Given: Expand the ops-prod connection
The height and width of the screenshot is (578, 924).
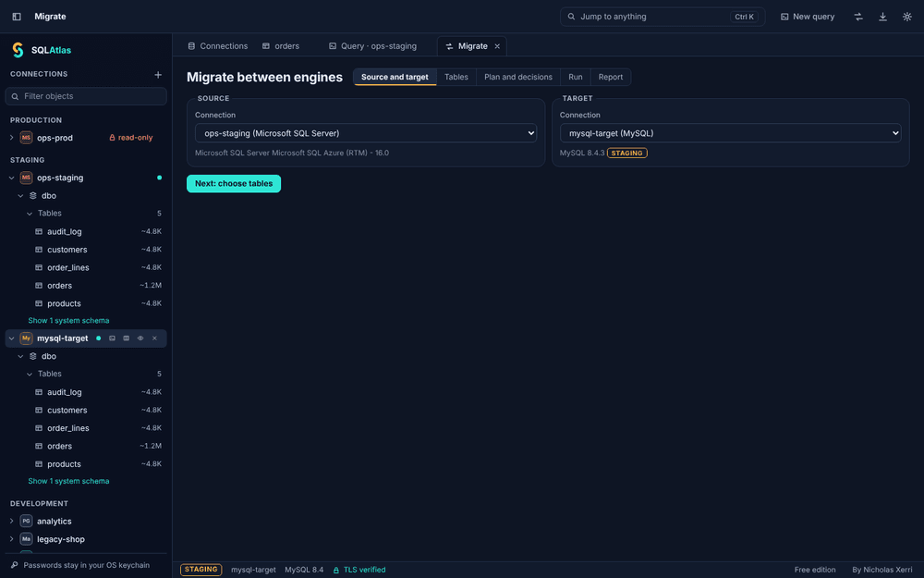Looking at the screenshot, I should 11,138.
